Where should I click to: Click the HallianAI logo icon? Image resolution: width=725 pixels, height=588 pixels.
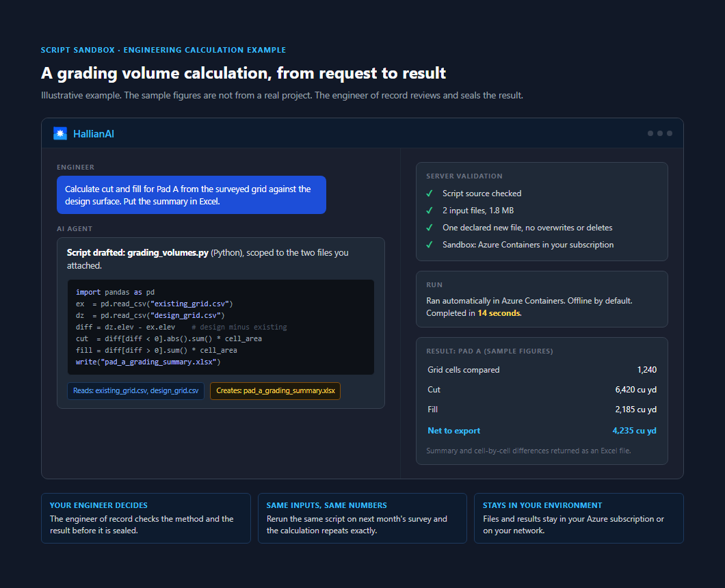[x=60, y=133]
